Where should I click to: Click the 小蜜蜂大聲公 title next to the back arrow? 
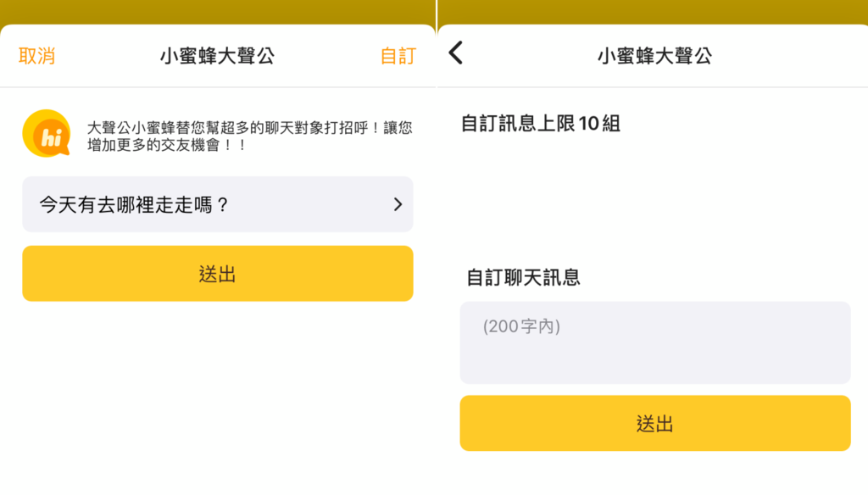coord(654,56)
